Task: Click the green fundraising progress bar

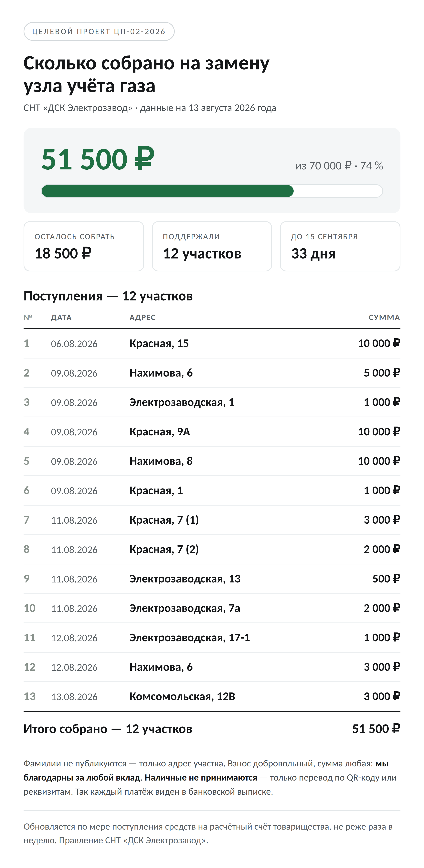Action: [212, 191]
